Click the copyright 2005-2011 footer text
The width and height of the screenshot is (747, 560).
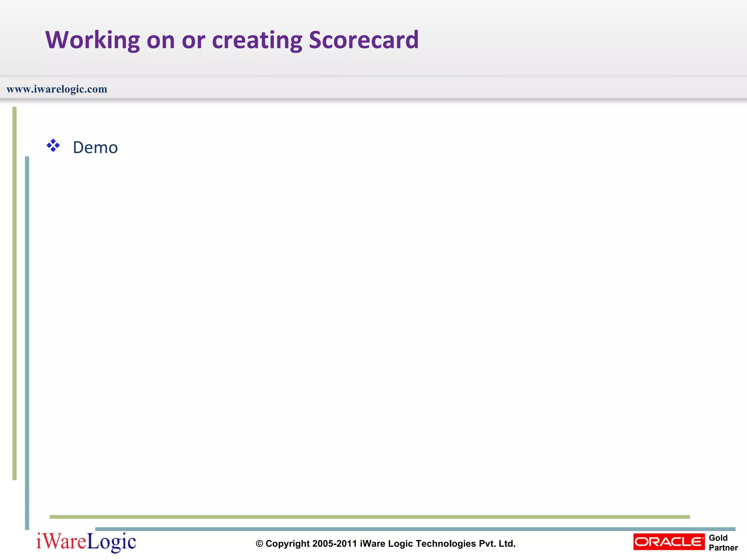coord(311,544)
